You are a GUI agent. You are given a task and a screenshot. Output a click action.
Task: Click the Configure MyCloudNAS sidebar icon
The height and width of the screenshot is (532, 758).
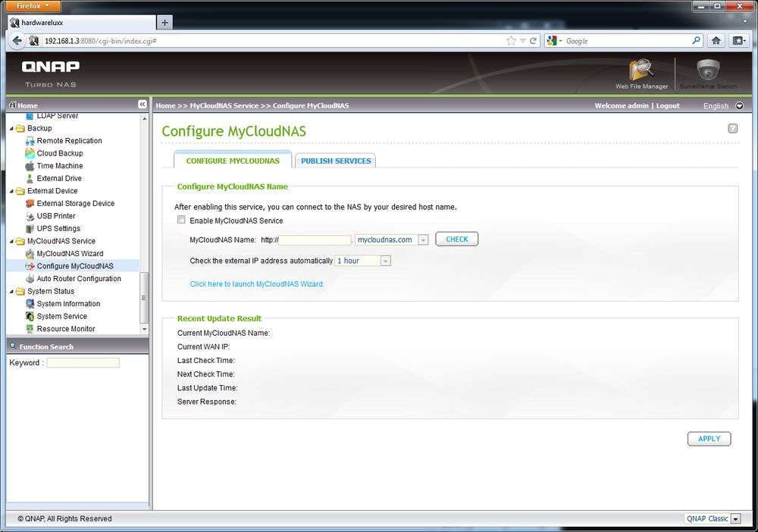[x=30, y=266]
